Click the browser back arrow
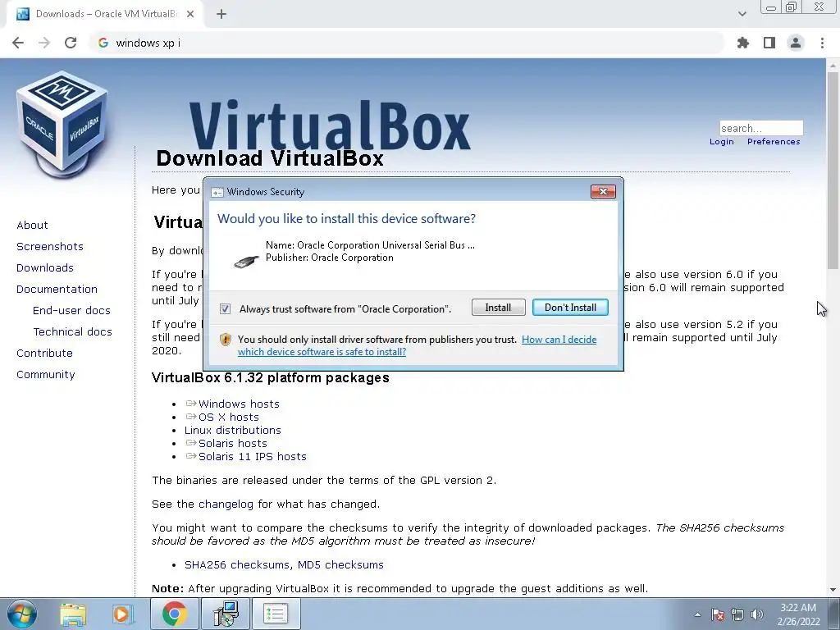 18,43
